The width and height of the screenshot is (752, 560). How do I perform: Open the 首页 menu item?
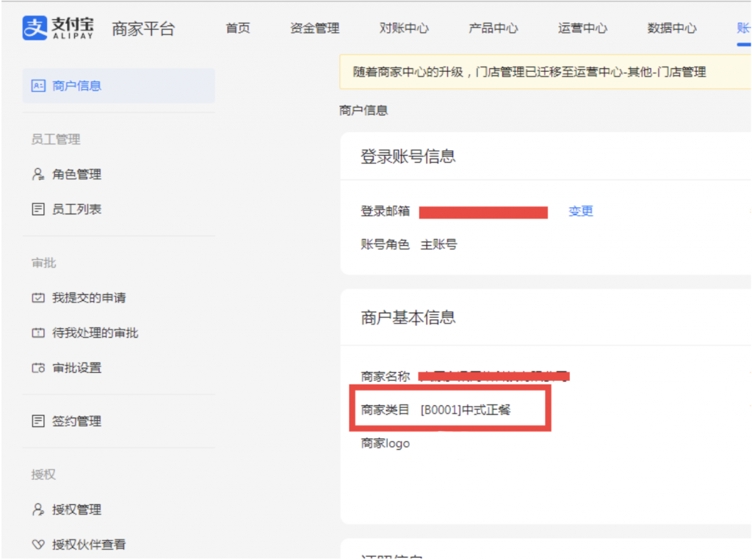pos(237,29)
